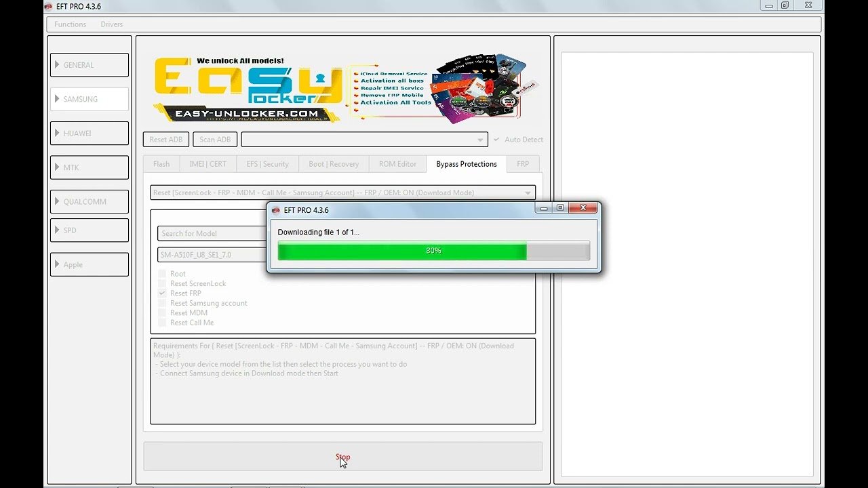The height and width of the screenshot is (488, 868).
Task: Expand the Apple section
Action: click(x=89, y=264)
